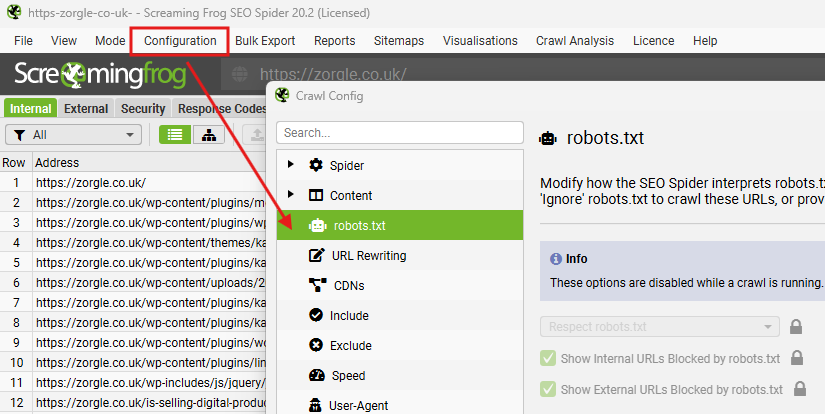
Task: Open the Respect robots.txt dropdown
Action: [x=659, y=327]
